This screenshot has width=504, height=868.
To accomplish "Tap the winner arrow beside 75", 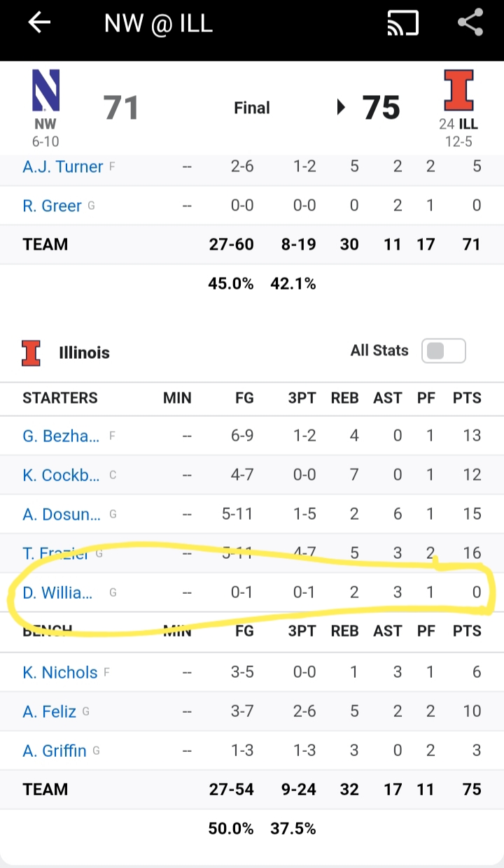I will 342,108.
